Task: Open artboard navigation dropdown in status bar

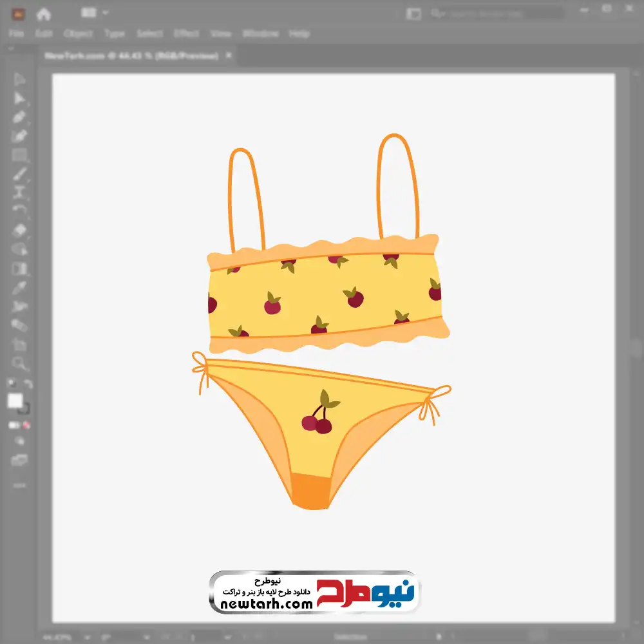Action: [226, 637]
